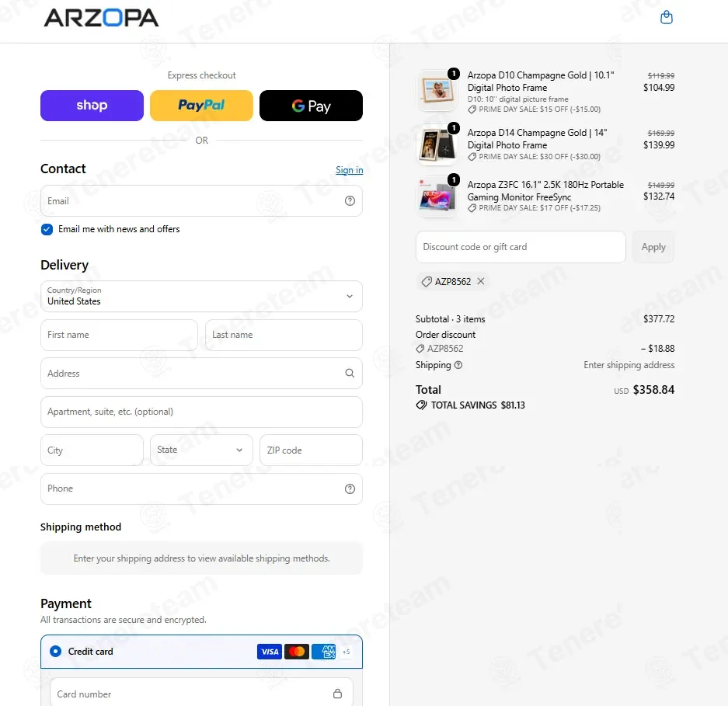This screenshot has height=706, width=728.
Task: Click the Address search magnifier icon
Action: (x=350, y=373)
